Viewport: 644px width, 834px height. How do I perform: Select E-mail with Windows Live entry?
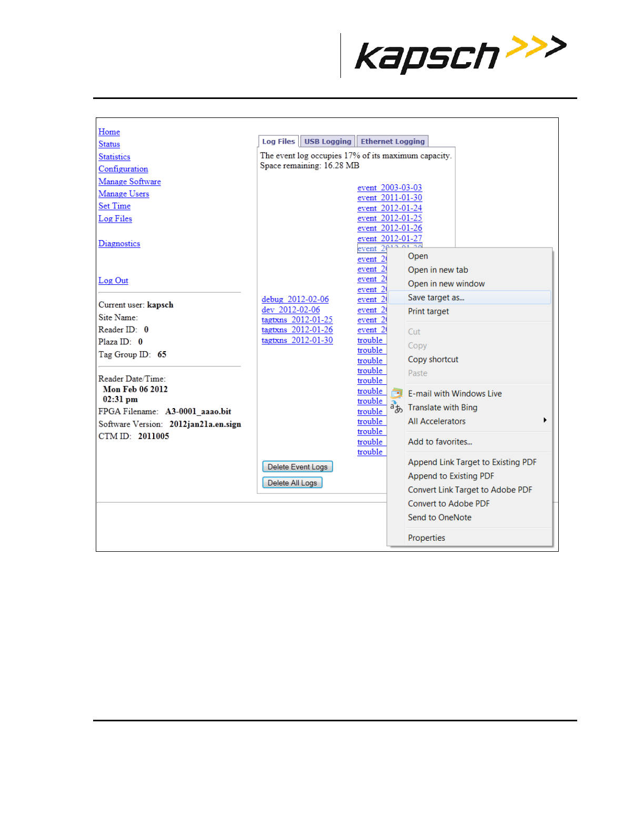point(455,393)
